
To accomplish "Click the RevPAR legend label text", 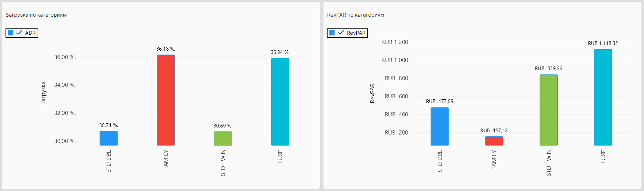I will coord(356,33).
